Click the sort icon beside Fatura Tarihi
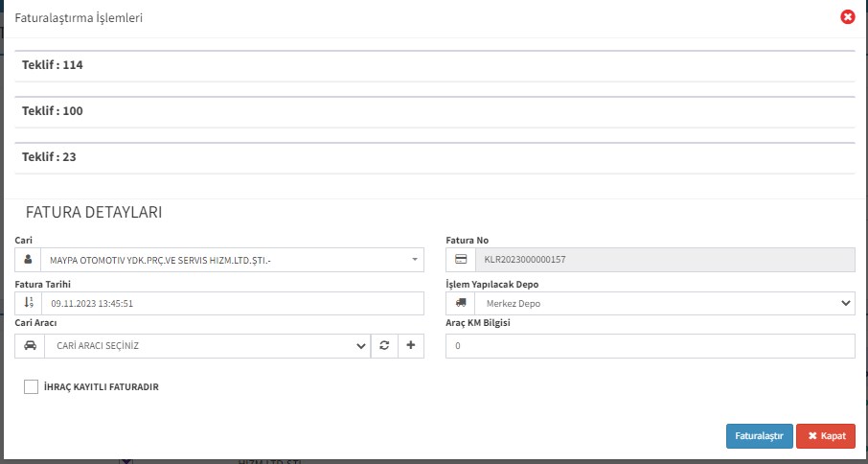The height and width of the screenshot is (464, 868). (29, 303)
